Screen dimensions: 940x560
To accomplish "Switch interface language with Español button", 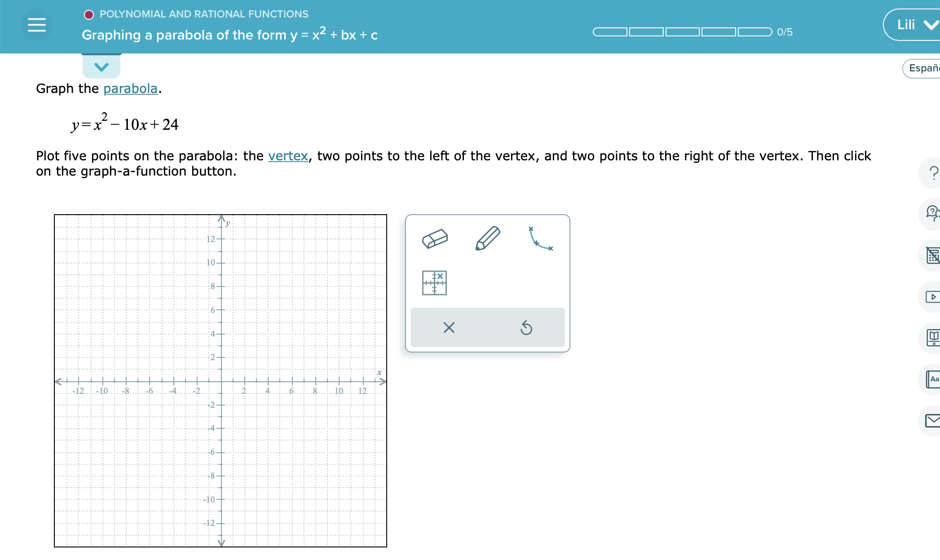I will coord(924,68).
